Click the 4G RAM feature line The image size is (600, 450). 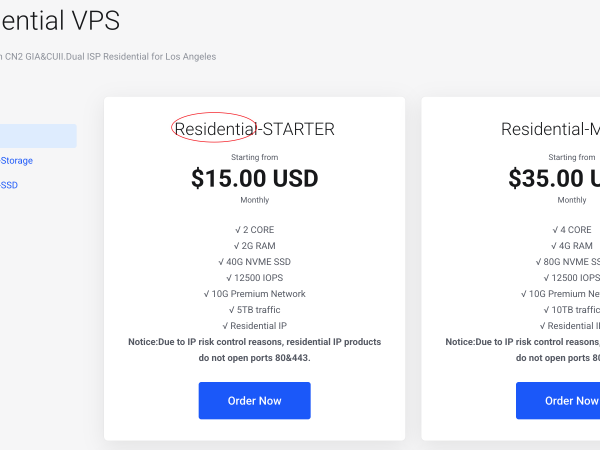click(x=572, y=246)
